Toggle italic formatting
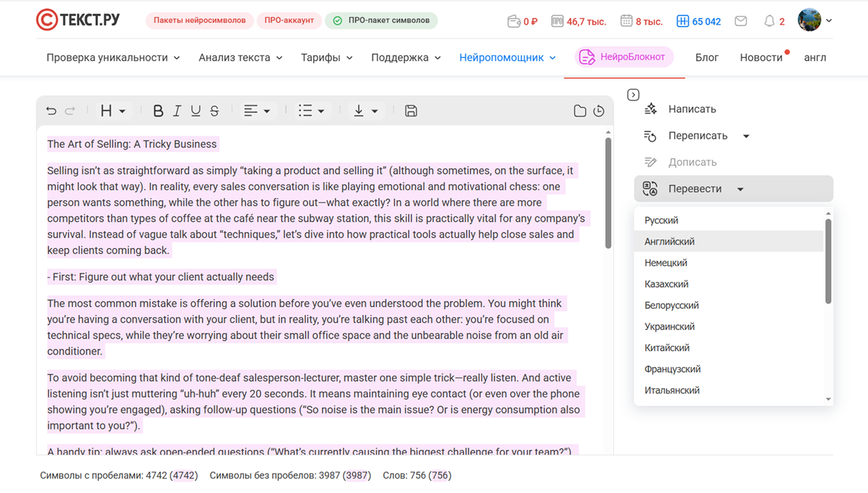868x493 pixels. click(x=177, y=110)
